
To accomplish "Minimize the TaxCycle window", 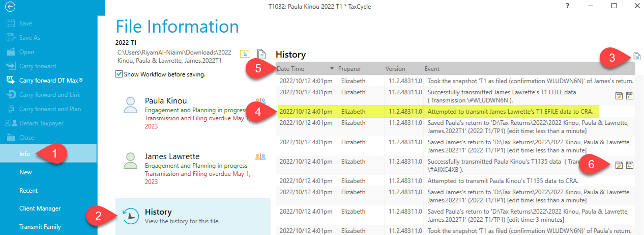I will [591, 6].
